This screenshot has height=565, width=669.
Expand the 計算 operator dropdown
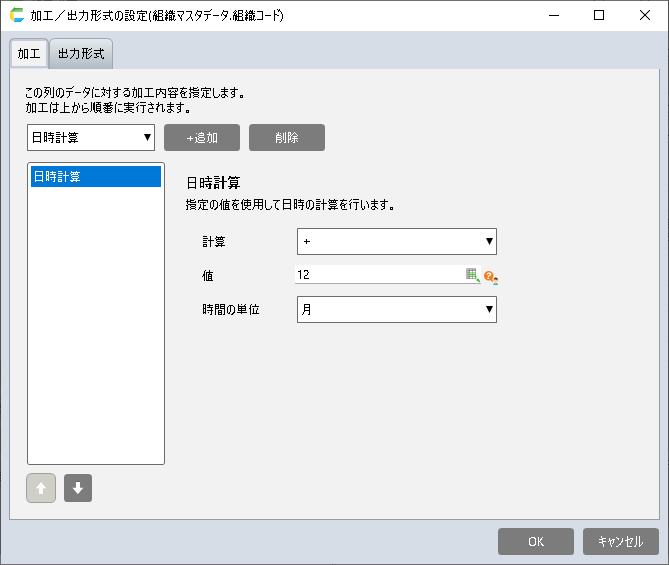coord(396,241)
